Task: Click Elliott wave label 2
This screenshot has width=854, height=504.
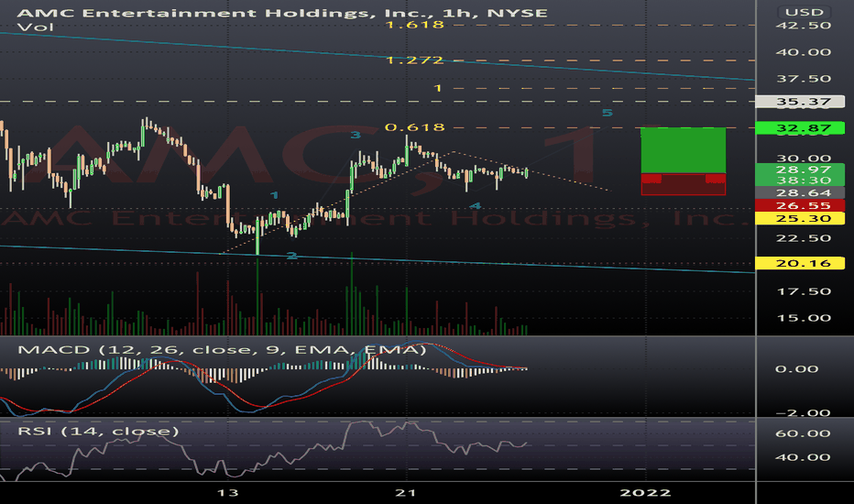Action: (291, 256)
